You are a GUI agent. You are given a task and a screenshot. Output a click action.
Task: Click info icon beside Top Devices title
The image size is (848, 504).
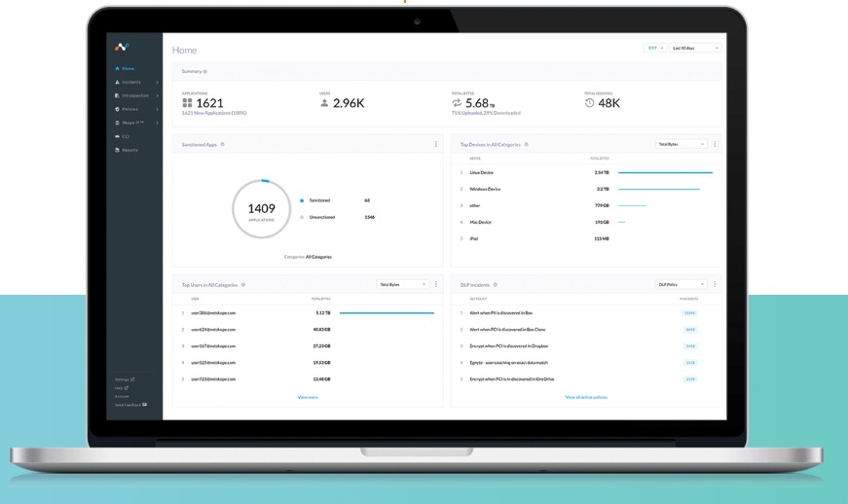point(526,144)
